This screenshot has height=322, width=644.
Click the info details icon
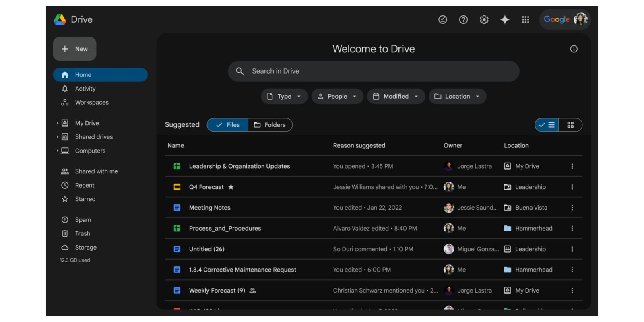click(x=574, y=49)
